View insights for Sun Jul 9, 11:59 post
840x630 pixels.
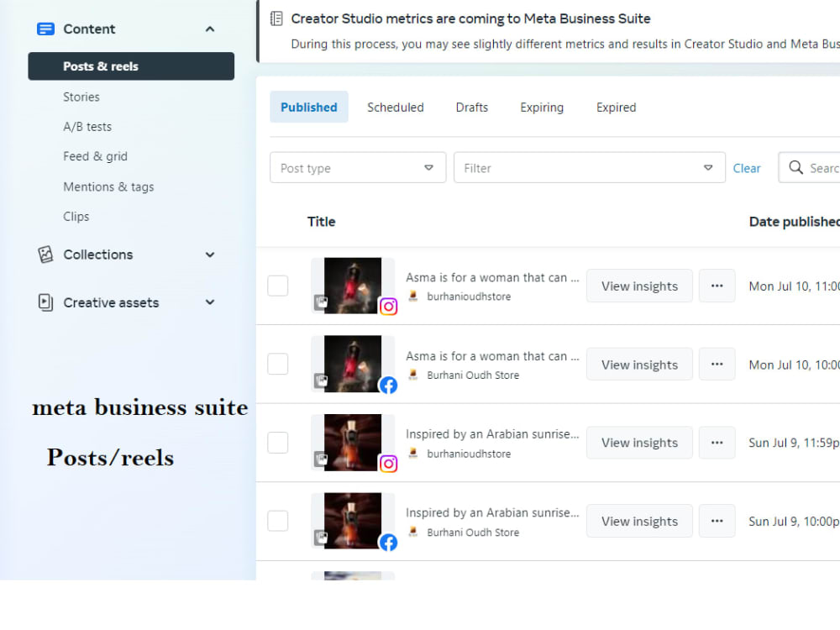click(639, 443)
